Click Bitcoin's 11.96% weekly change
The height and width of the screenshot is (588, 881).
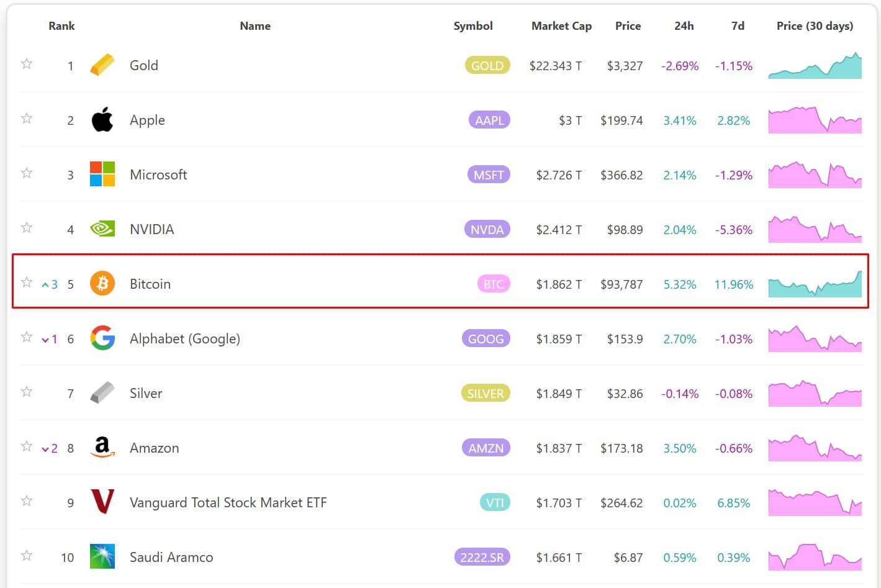tap(734, 284)
